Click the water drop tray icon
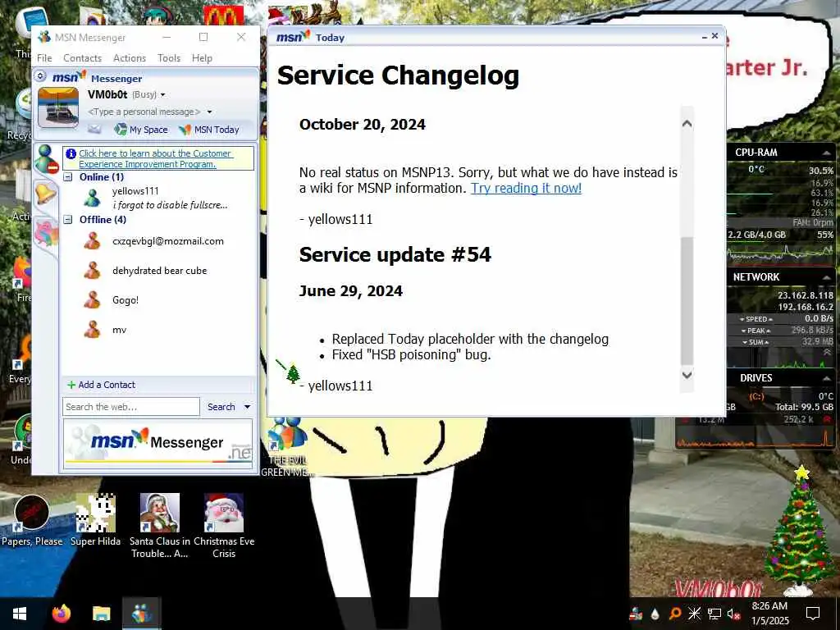Screen dimensions: 840x630 [655, 614]
